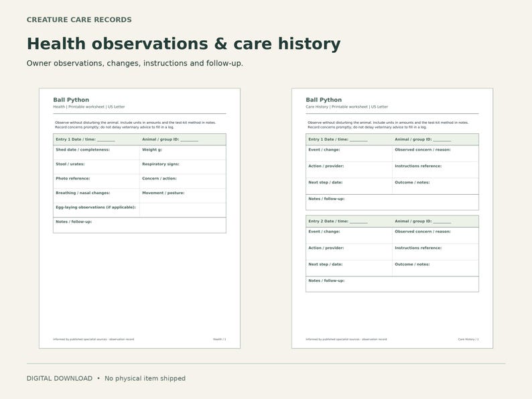
Task: Click 'Observed concern / reason:' in Entry 1
Action: click(436, 153)
